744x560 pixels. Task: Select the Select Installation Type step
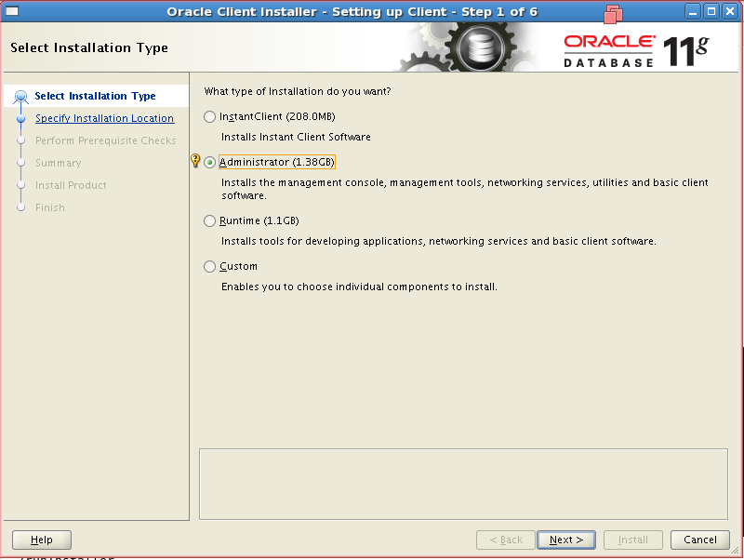pos(95,96)
